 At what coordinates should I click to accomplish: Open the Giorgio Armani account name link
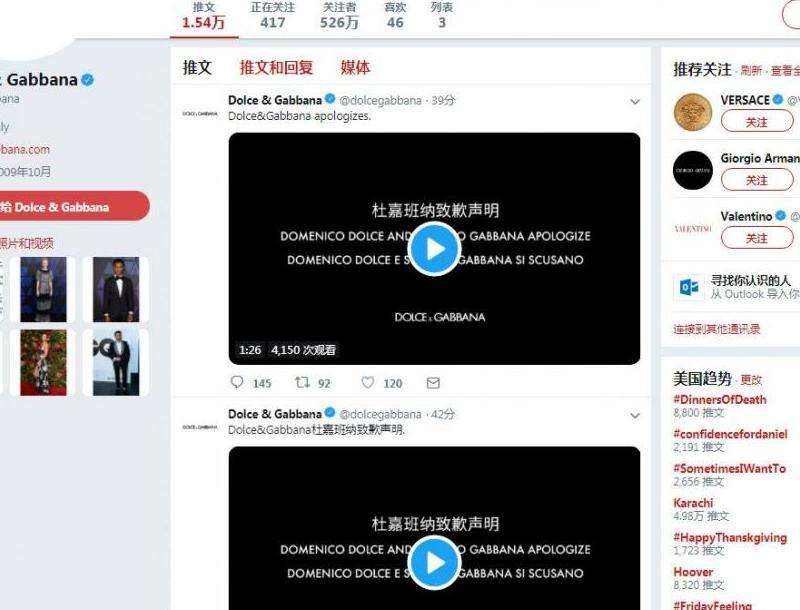tap(760, 158)
